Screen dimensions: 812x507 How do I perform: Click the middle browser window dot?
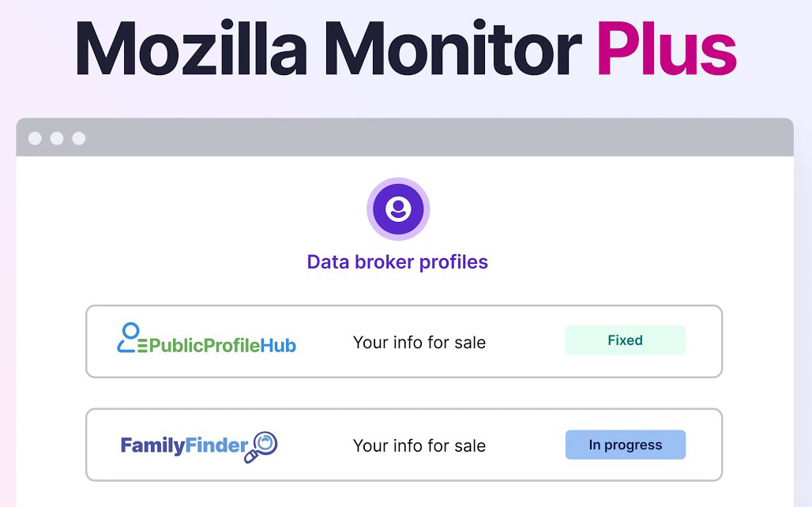pos(56,137)
